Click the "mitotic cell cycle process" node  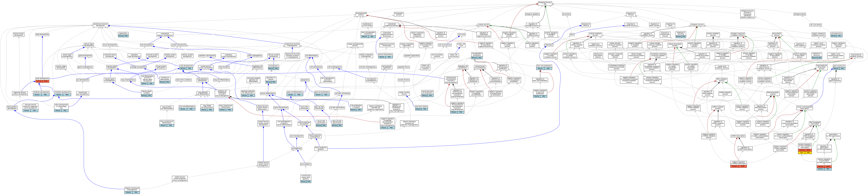454,56
